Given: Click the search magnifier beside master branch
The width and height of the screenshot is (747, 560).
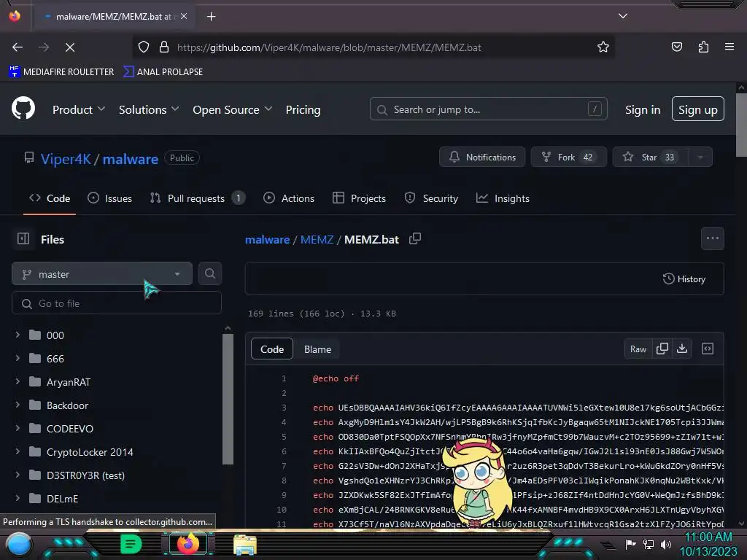Looking at the screenshot, I should [x=209, y=274].
